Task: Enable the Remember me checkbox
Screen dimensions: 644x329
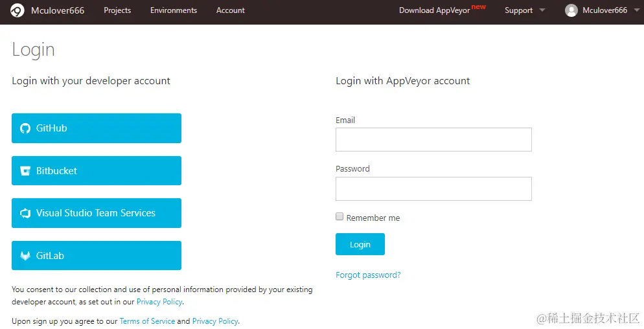Action: click(x=339, y=216)
